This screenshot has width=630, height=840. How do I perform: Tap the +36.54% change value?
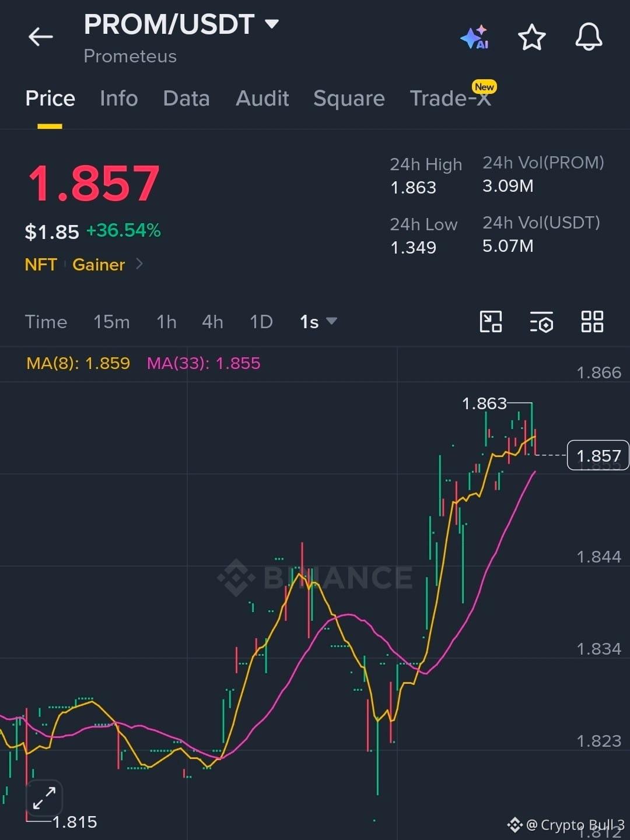pos(124,230)
